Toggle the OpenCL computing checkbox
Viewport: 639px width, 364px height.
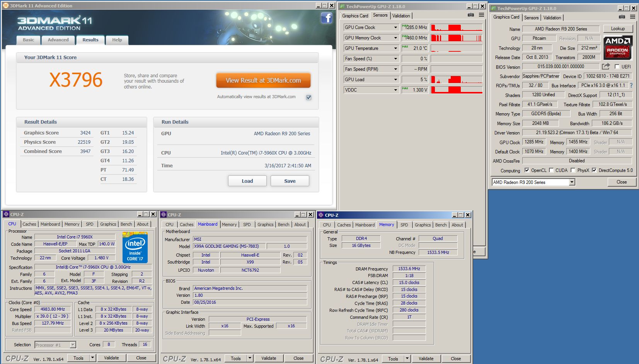527,170
